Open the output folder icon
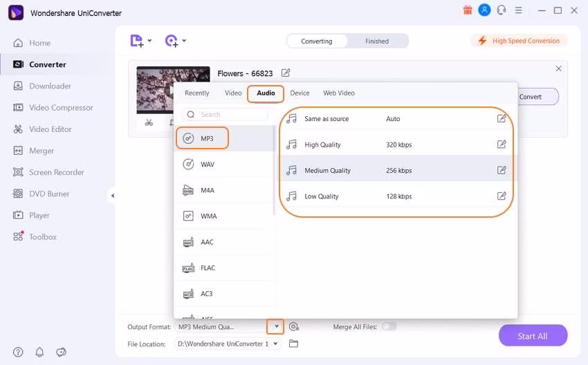Image resolution: width=588 pixels, height=365 pixels. [293, 344]
